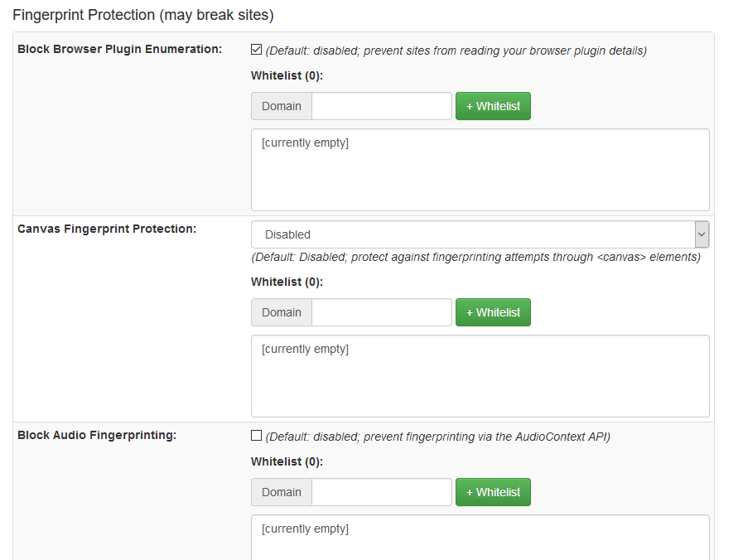The image size is (743, 560).
Task: Enable the Block Audio Fingerprinting checkbox
Action: (x=257, y=436)
